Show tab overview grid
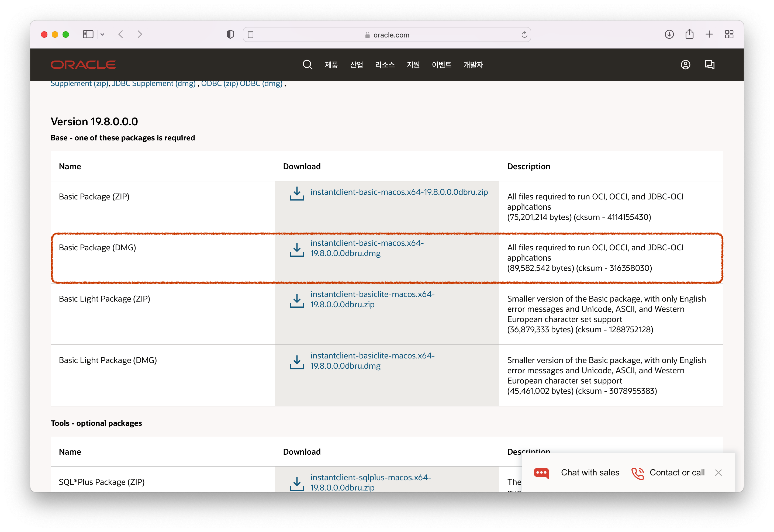This screenshot has width=774, height=532. pyautogui.click(x=729, y=34)
